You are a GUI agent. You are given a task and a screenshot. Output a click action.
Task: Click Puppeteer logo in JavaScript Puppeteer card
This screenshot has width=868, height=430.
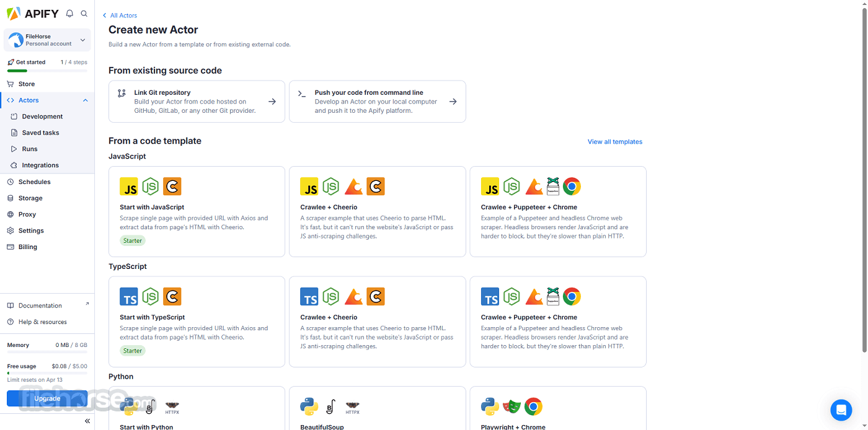pos(553,186)
